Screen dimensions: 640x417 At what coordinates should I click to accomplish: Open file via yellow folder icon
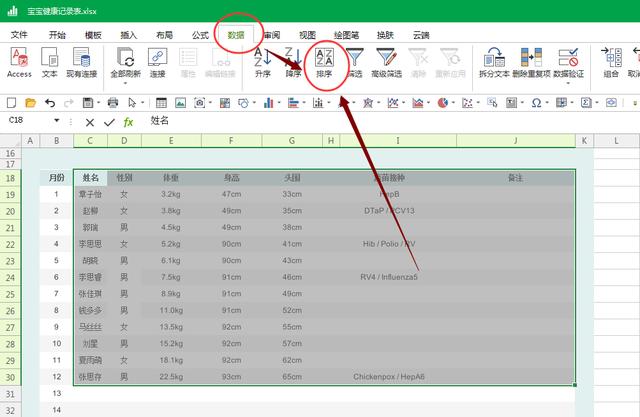click(30, 102)
